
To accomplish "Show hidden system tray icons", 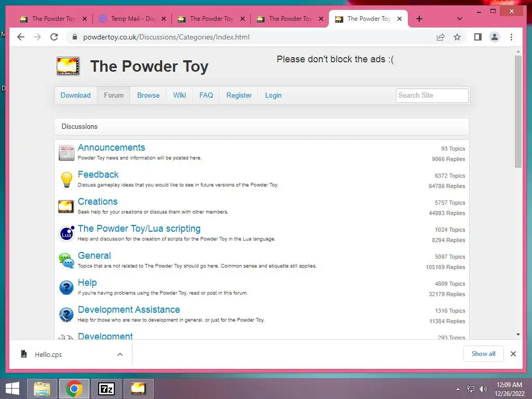I will pyautogui.click(x=458, y=389).
